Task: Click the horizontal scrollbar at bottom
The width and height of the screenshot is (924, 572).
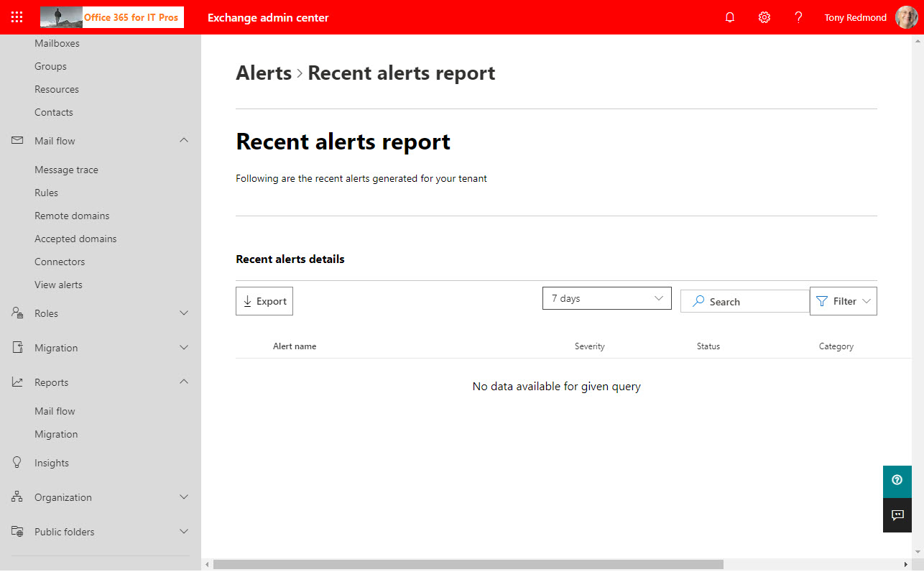Action: (x=468, y=565)
